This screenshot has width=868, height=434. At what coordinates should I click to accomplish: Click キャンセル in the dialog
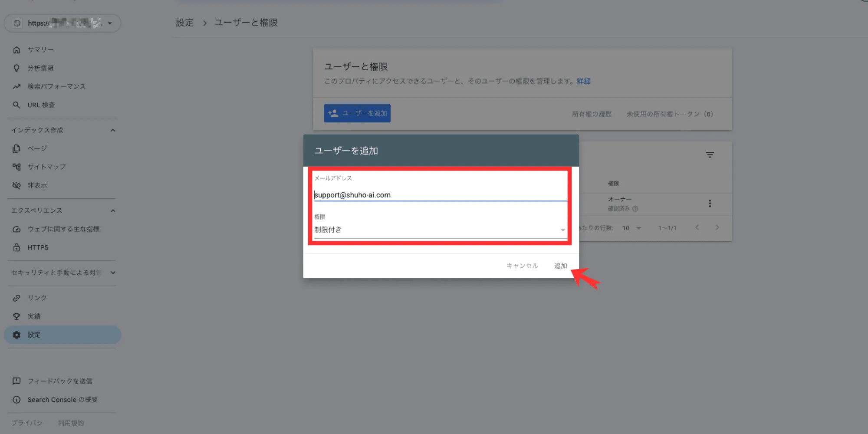[522, 266]
